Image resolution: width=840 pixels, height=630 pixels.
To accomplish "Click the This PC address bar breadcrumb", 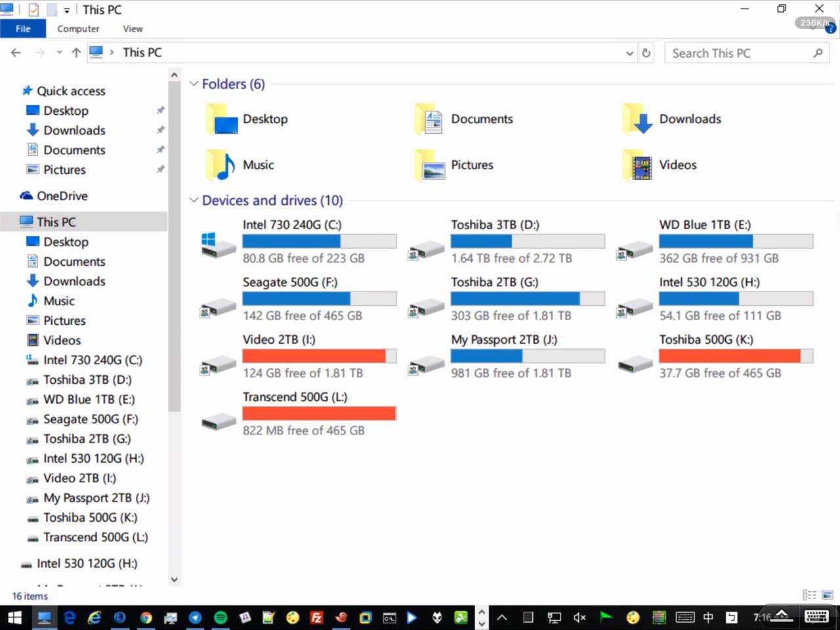I will (x=142, y=52).
